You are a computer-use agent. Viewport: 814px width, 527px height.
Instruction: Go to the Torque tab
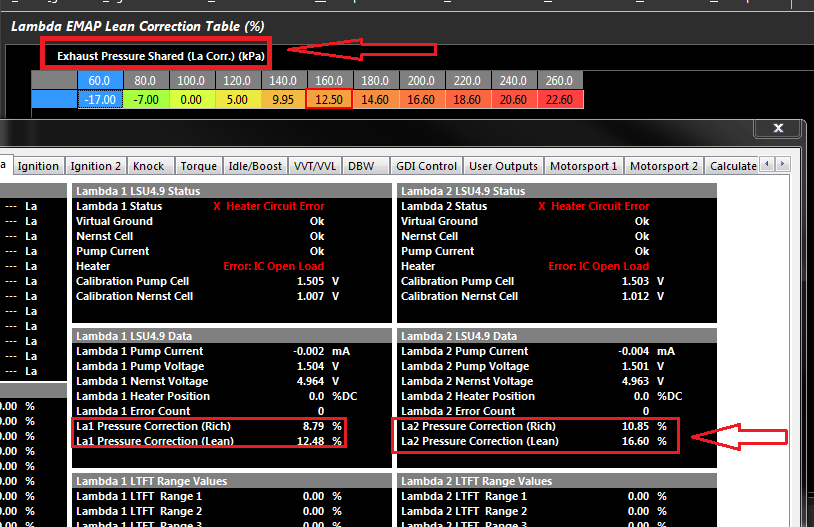click(199, 166)
